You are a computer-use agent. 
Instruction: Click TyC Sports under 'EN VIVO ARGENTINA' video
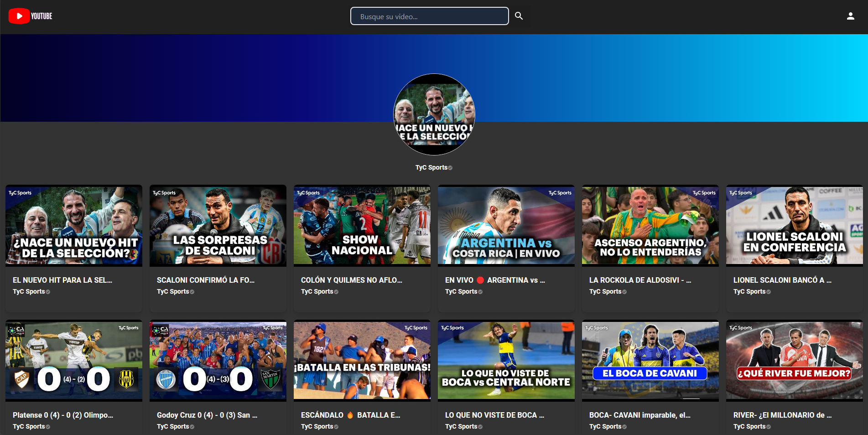pos(461,291)
